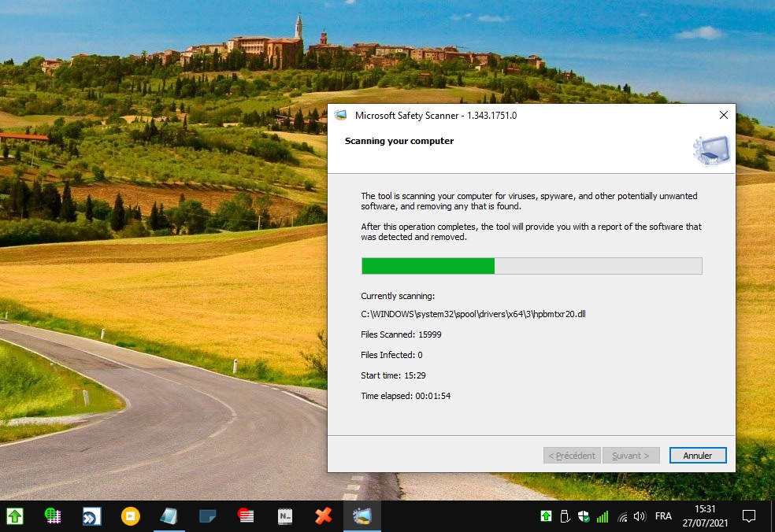Open the volume speaker tray icon
This screenshot has height=532, width=775.
[640, 516]
